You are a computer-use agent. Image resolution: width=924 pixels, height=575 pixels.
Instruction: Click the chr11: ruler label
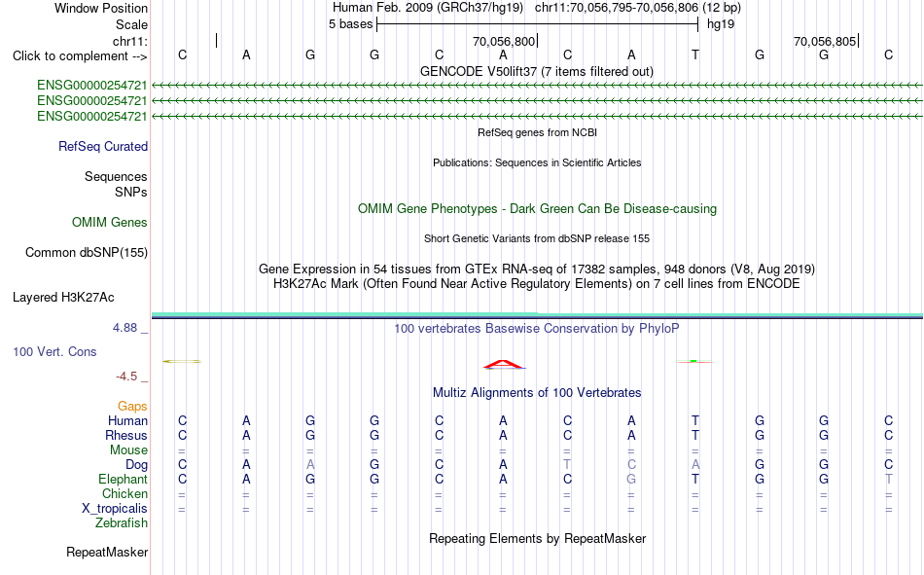[x=130, y=41]
